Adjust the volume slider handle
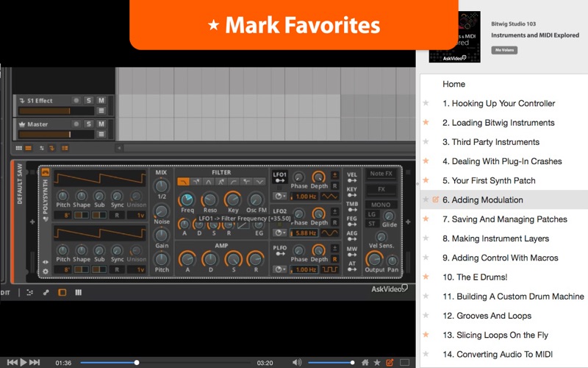Screen dimensions: 588x368 tap(352, 362)
